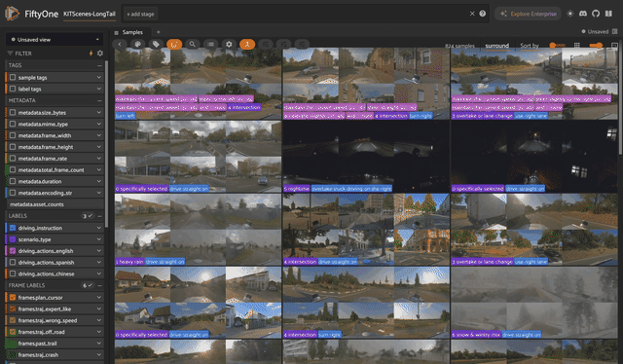Open the color scheme palette icon
Image resolution: width=623 pixels, height=364 pixels.
coord(138,44)
